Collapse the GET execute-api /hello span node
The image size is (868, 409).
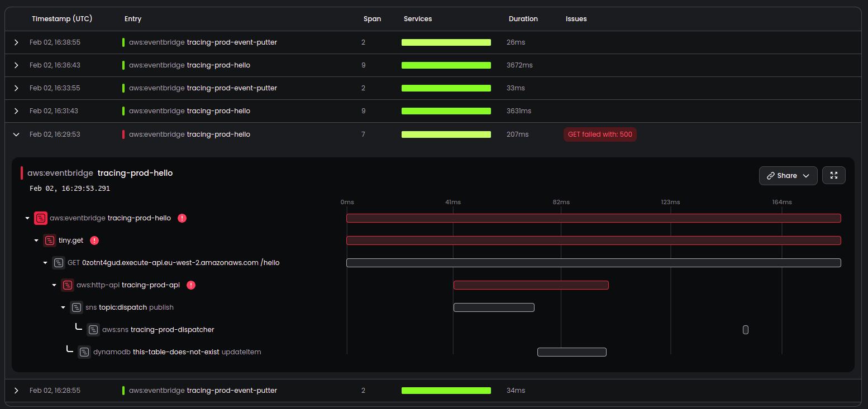[x=45, y=263]
